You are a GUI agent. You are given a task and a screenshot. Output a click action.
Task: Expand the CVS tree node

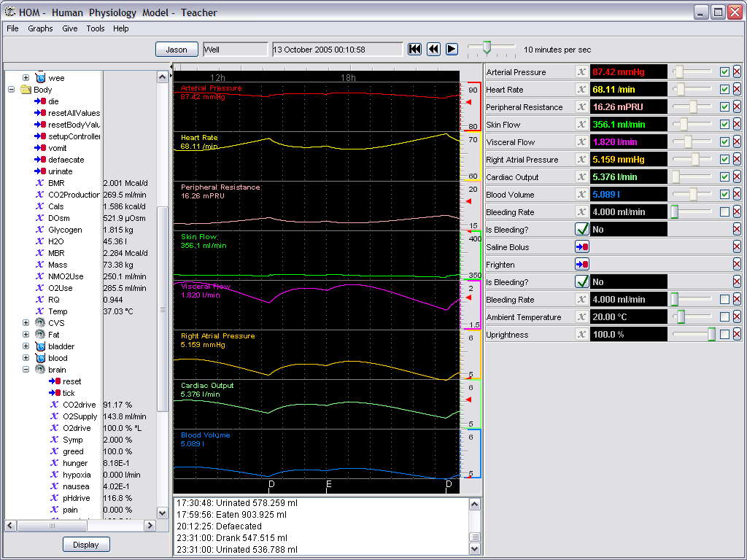click(x=26, y=323)
